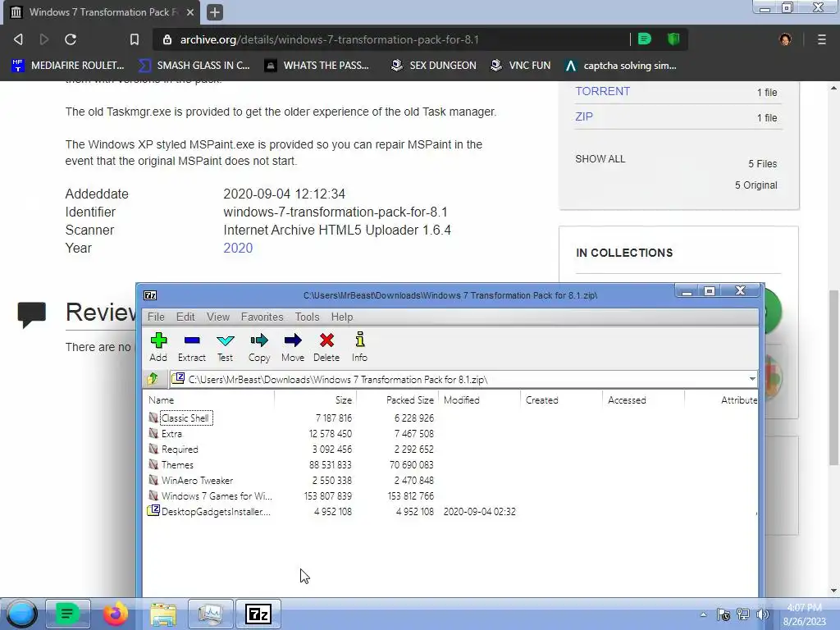The width and height of the screenshot is (840, 630).
Task: Sort by the Packed Size column
Action: (x=398, y=399)
